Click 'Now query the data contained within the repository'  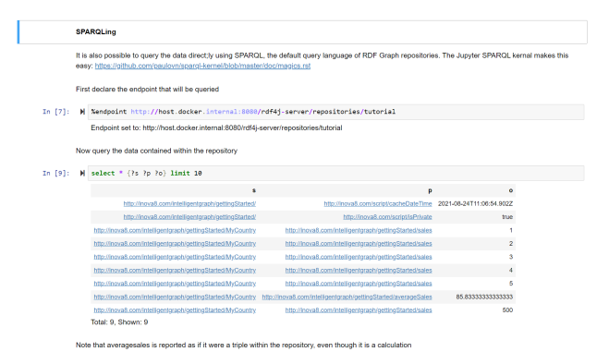pos(156,151)
